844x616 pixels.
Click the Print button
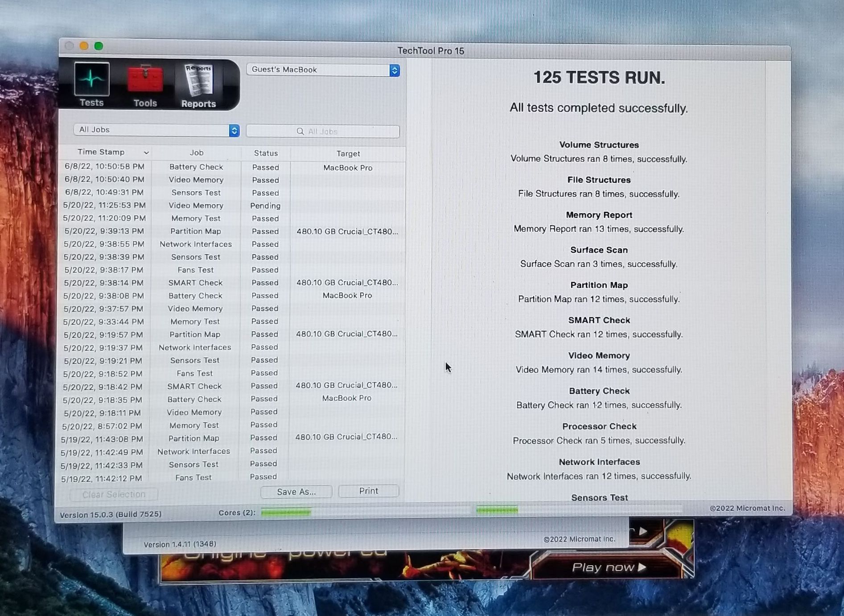tap(368, 491)
